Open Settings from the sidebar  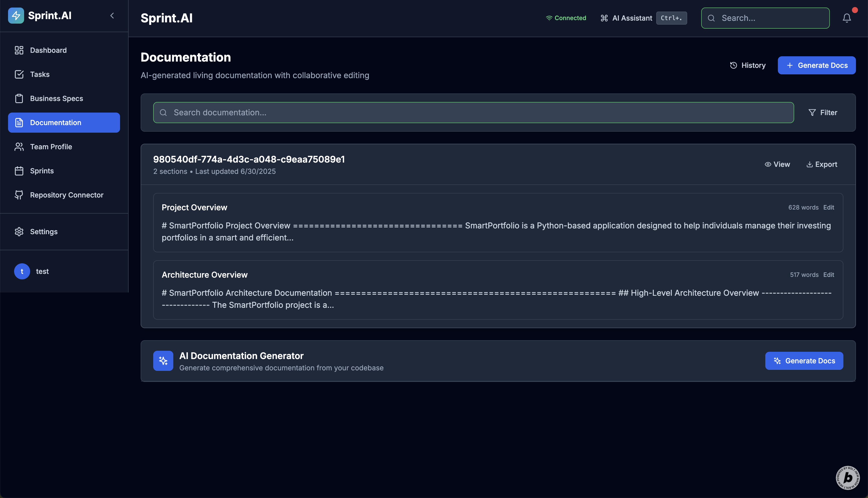click(x=44, y=232)
